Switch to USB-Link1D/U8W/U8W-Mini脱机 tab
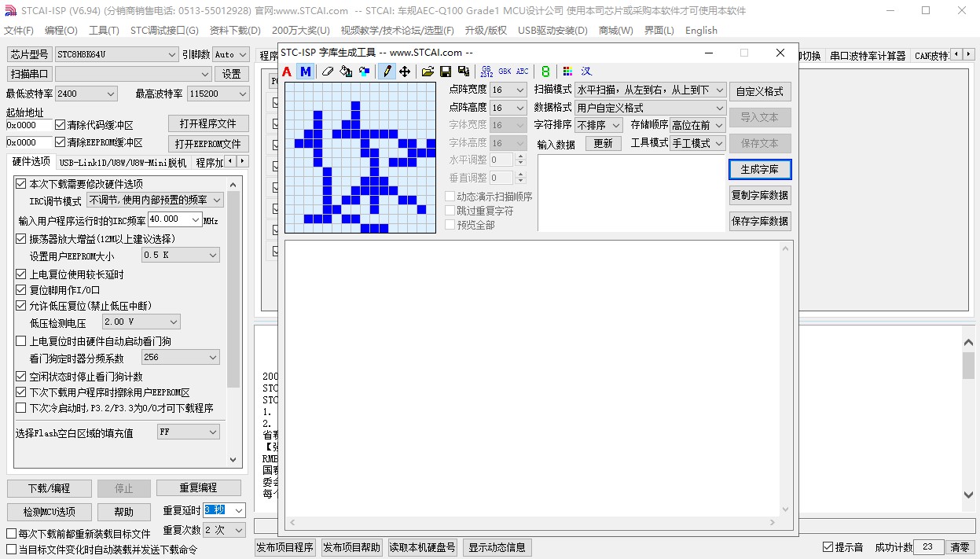The height and width of the screenshot is (559, 980). coord(123,163)
